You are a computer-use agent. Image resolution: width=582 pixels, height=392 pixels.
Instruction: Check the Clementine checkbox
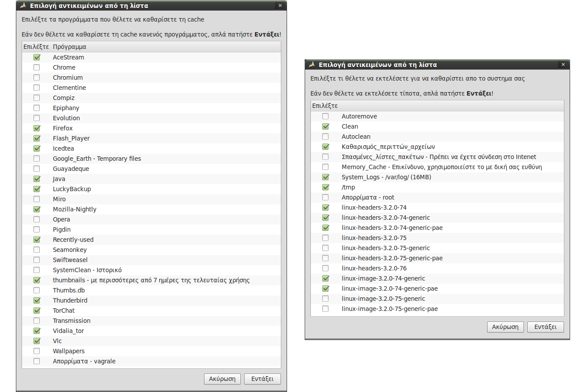click(37, 88)
